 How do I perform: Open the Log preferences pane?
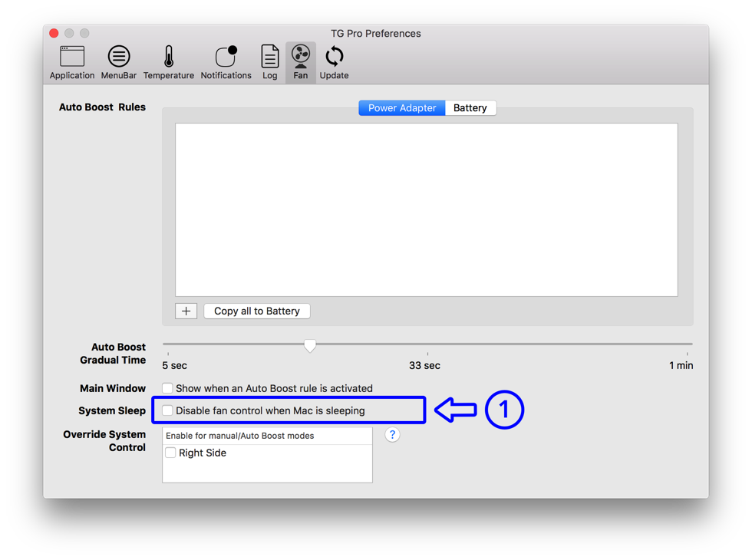[269, 63]
